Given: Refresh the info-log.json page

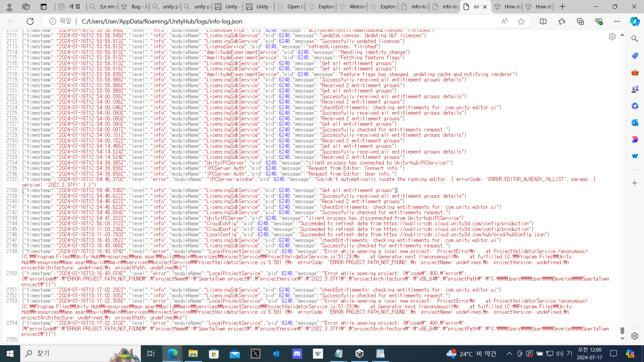Looking at the screenshot, I should tap(30, 21).
